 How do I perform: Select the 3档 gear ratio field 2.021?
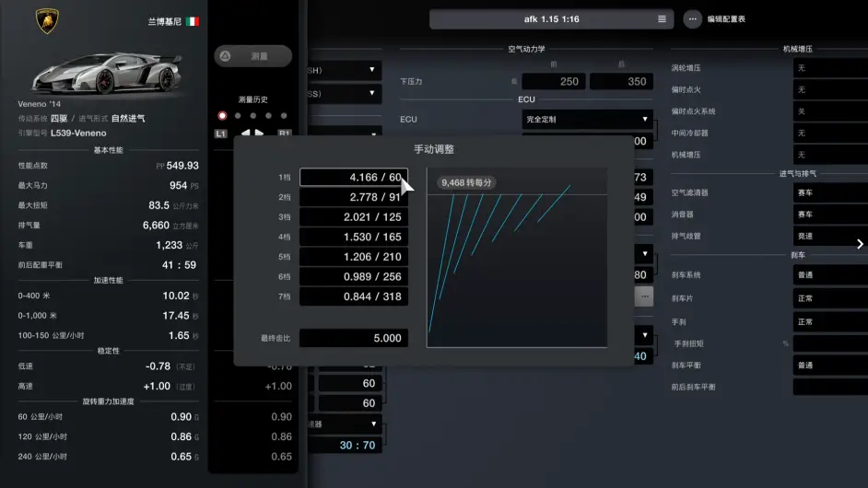(x=354, y=217)
